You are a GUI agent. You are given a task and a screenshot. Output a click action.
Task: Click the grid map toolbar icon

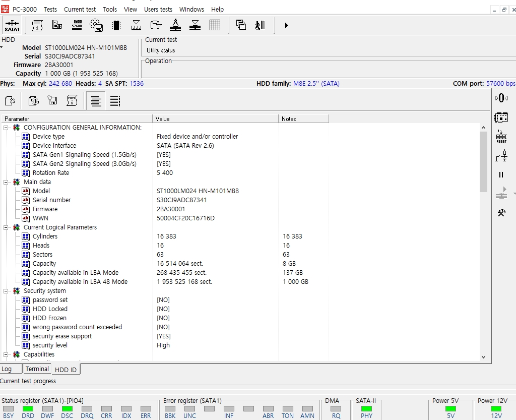coord(215,25)
